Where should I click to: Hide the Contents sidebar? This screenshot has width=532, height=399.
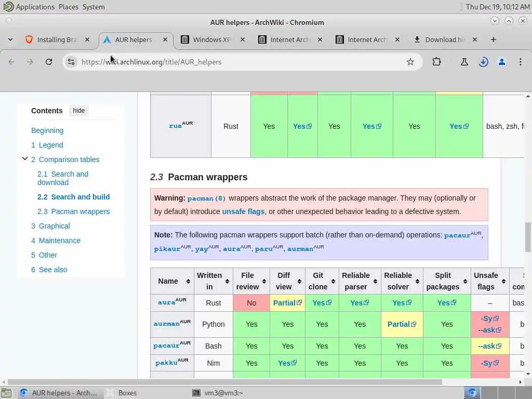(79, 111)
